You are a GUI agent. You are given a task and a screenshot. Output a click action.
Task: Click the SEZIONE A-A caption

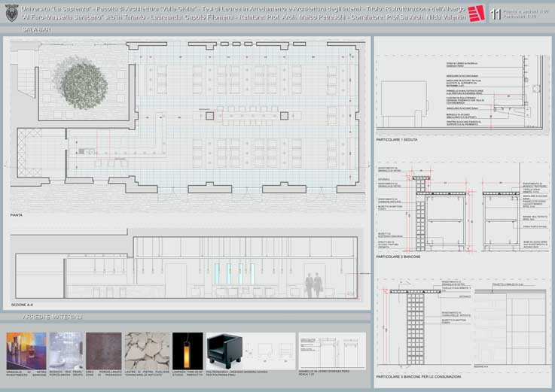point(22,305)
